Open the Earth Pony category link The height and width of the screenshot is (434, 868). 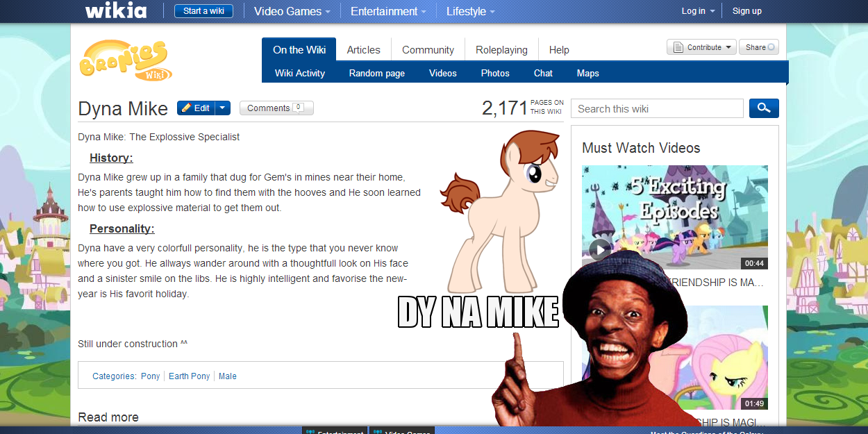189,376
